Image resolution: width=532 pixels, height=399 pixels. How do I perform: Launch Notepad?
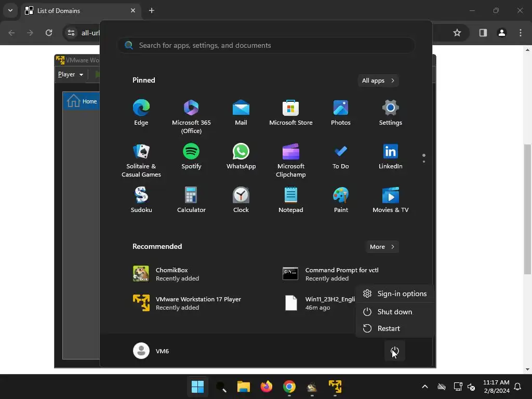291,200
